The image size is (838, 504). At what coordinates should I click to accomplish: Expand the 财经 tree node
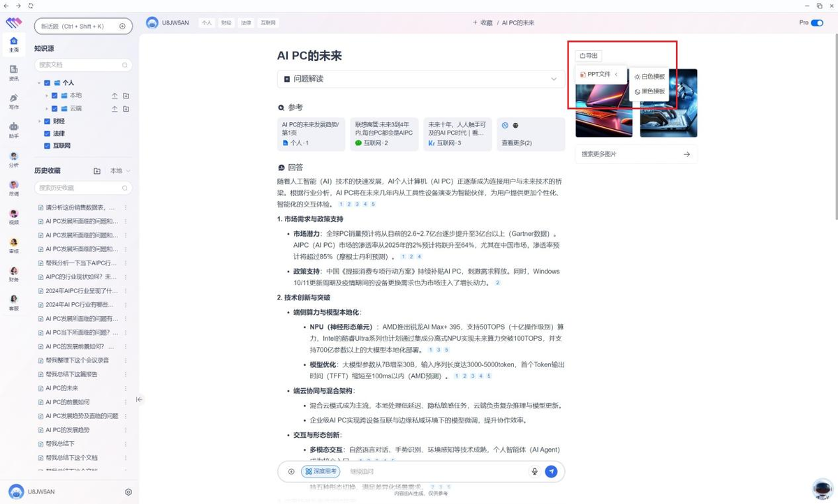(39, 121)
